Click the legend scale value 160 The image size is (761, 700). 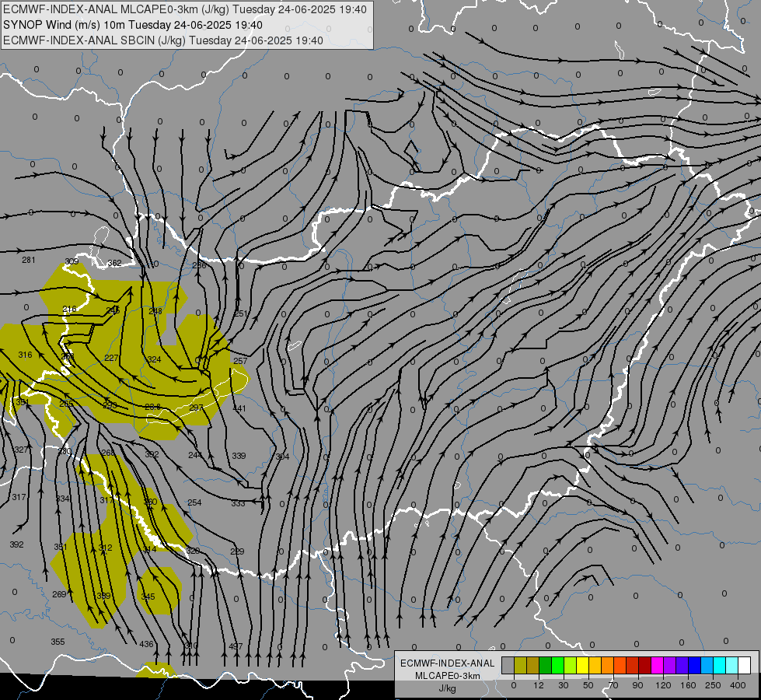[688, 685]
